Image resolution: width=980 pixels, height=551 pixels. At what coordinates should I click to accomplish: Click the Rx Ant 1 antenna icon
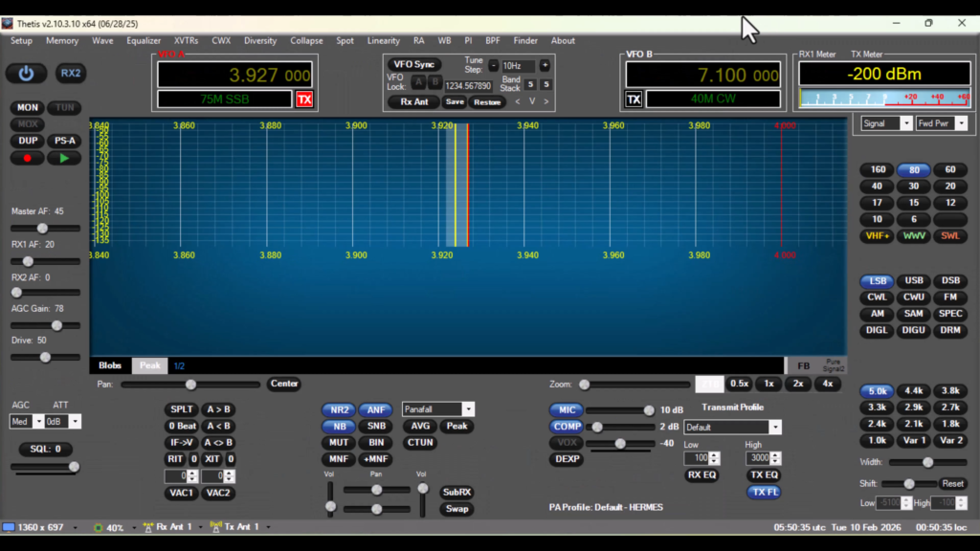tap(149, 527)
